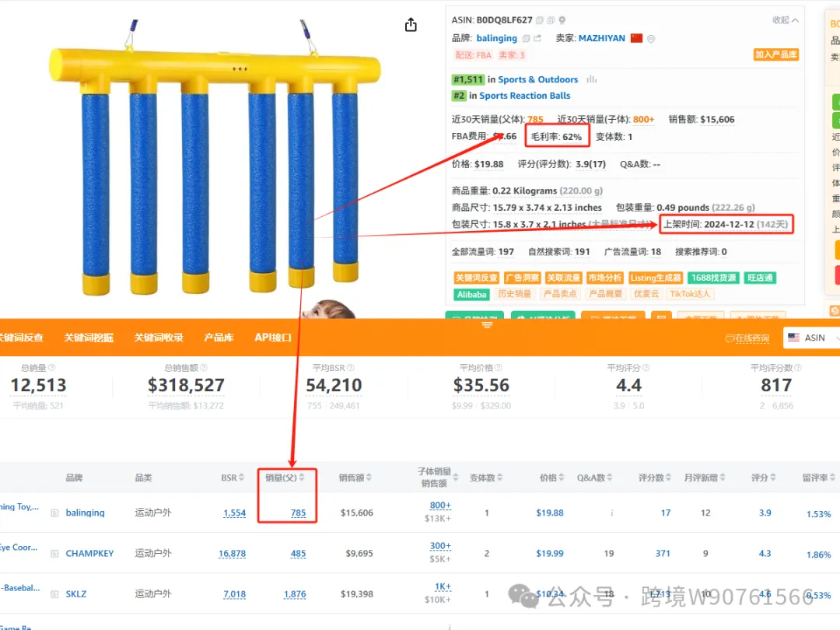Click the 产品卖点 tag
Screen dimensions: 840x630
point(560,294)
